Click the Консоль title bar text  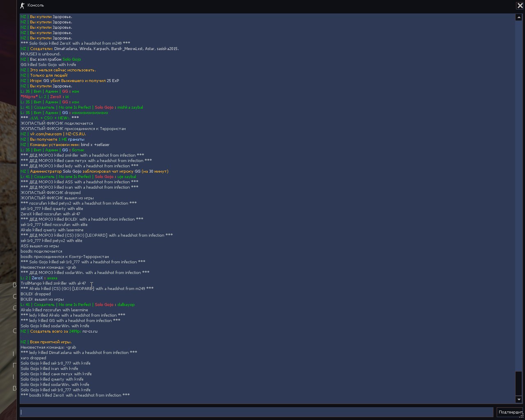tap(36, 5)
